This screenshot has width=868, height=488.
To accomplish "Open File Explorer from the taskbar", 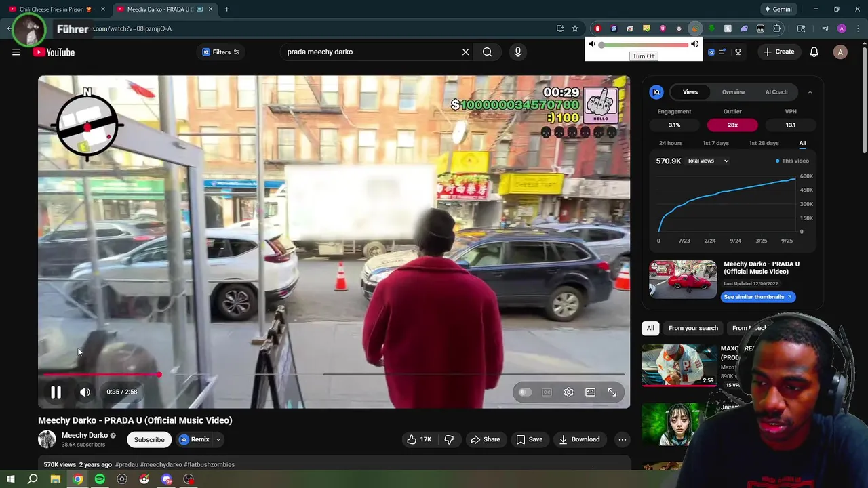I will point(56,479).
